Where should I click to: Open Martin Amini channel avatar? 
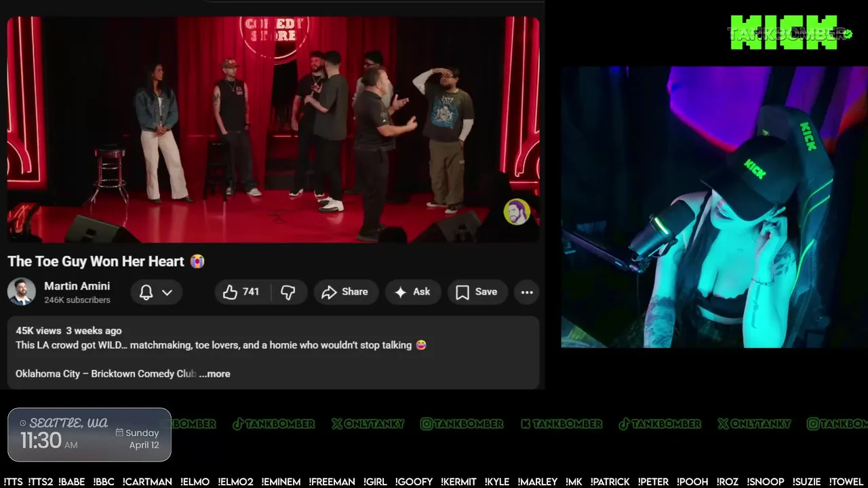(22, 292)
